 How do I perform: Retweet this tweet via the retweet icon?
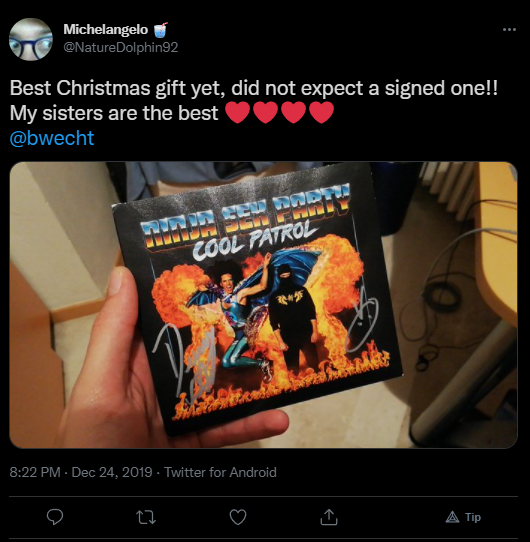146,517
